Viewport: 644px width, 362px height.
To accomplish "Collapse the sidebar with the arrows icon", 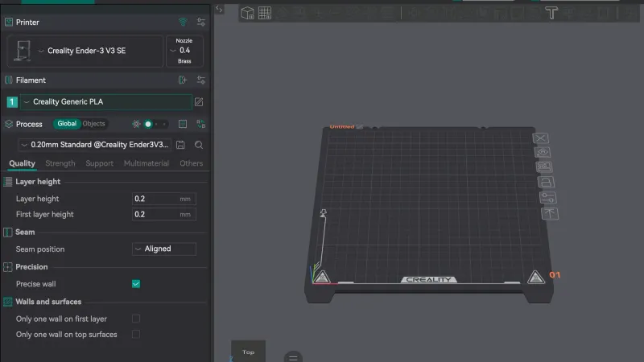I will pyautogui.click(x=219, y=9).
